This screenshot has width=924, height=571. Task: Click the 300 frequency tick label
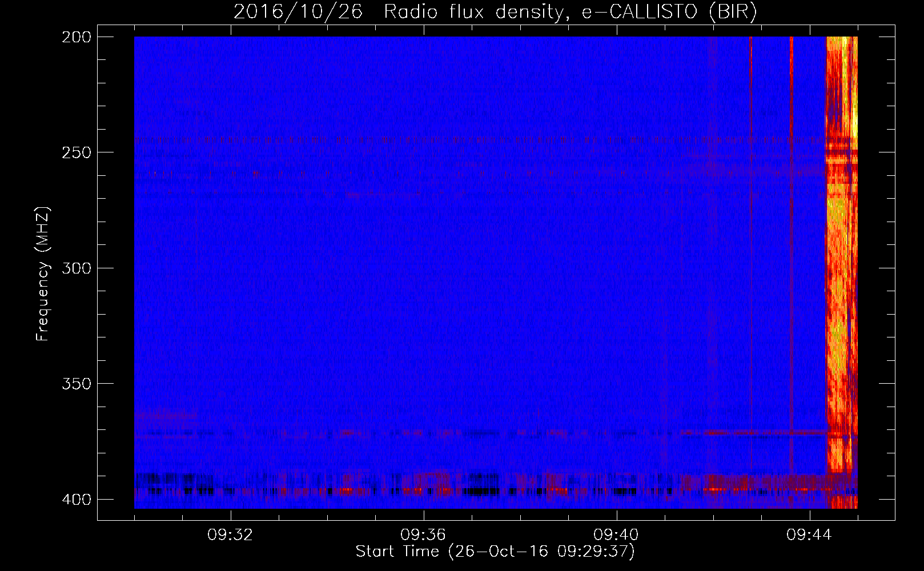76,268
